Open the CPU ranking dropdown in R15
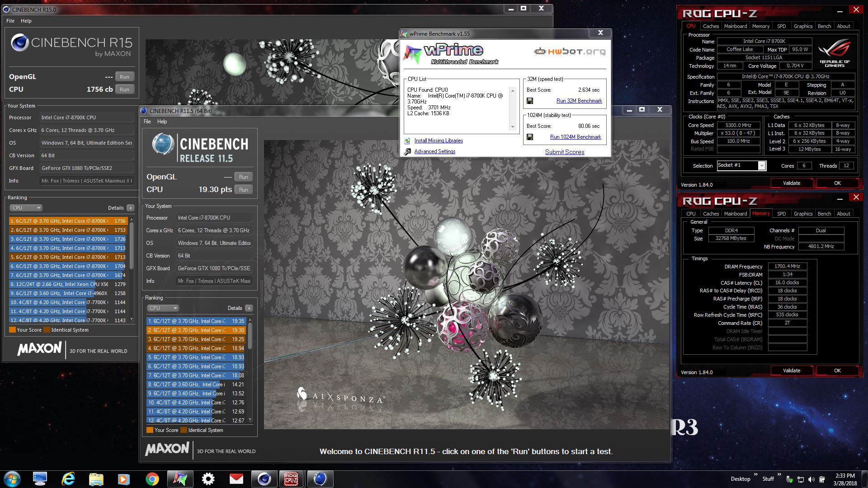The height and width of the screenshot is (488, 868). 26,208
